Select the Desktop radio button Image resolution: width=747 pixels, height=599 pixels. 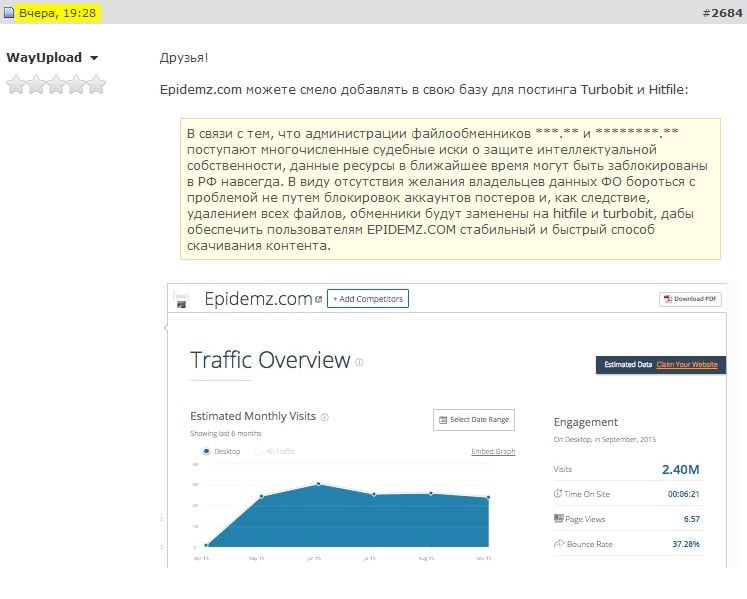[x=206, y=451]
